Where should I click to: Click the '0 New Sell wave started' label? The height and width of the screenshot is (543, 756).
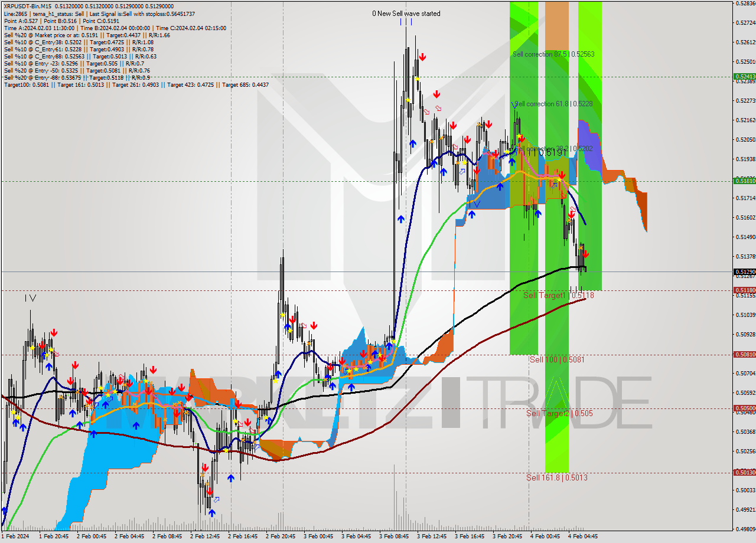[406, 14]
